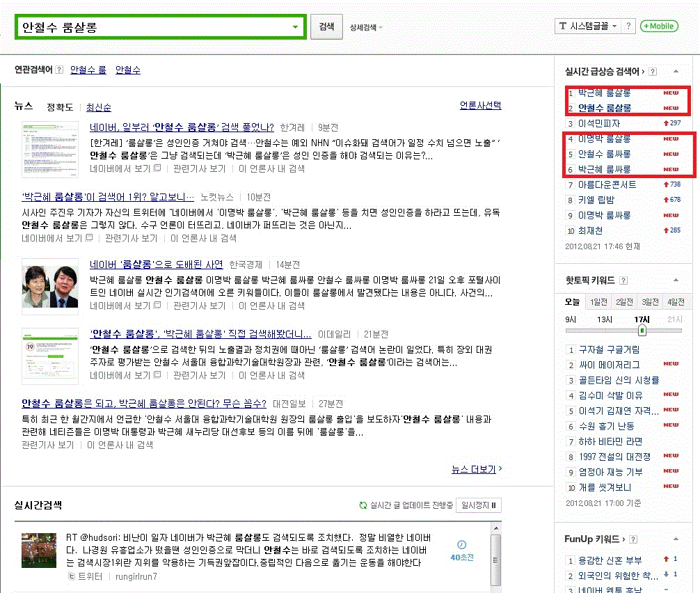Sort news by 정확도
Image resolution: width=700 pixels, height=593 pixels.
click(59, 107)
